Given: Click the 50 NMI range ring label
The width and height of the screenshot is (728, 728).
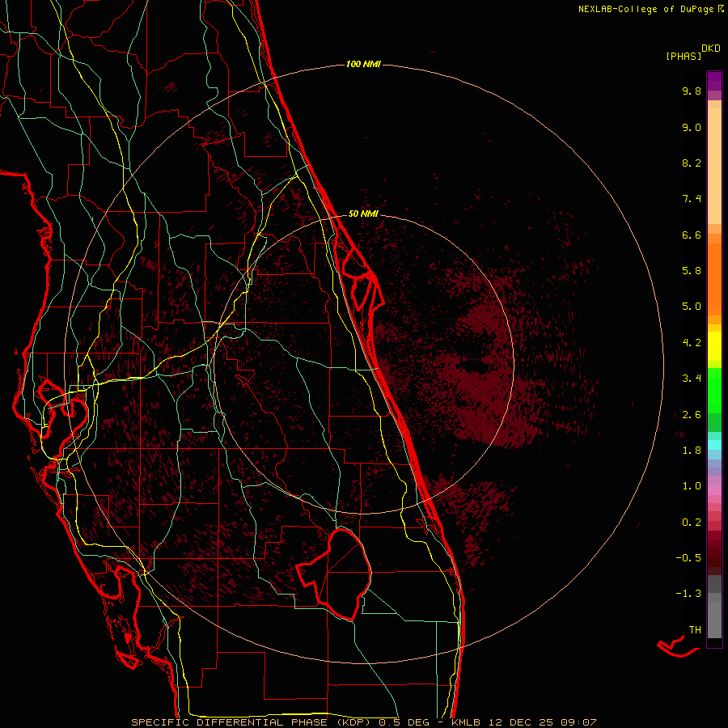Looking at the screenshot, I should coord(363,214).
